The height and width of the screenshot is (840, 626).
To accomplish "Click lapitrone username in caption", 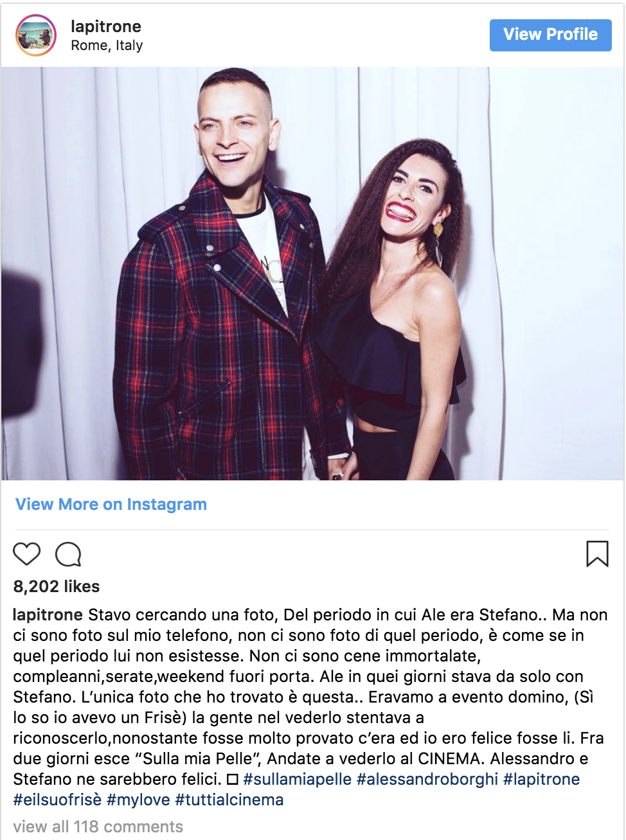I will pos(48,615).
